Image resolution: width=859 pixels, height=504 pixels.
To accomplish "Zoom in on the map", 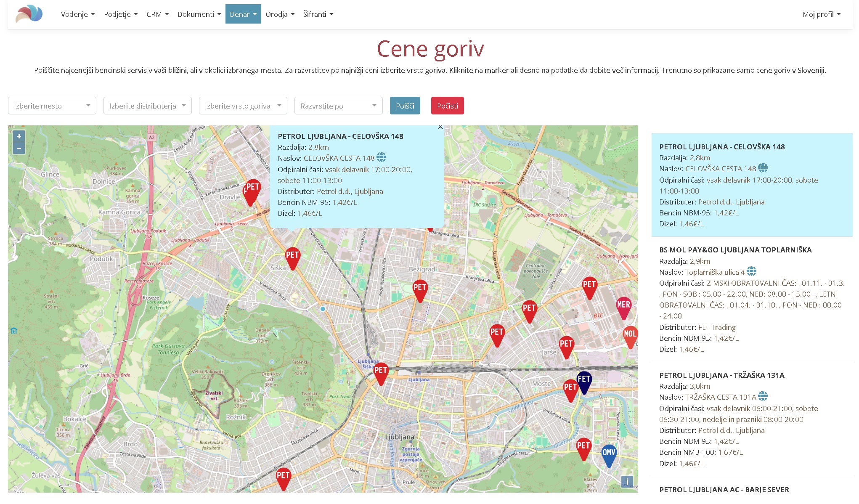I will (19, 136).
